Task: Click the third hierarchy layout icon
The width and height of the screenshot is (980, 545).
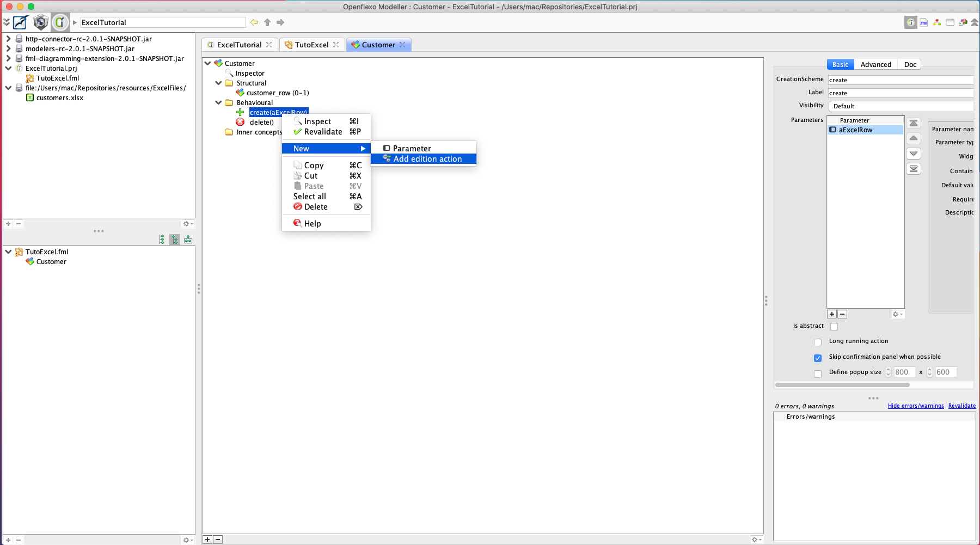Action: (188, 240)
